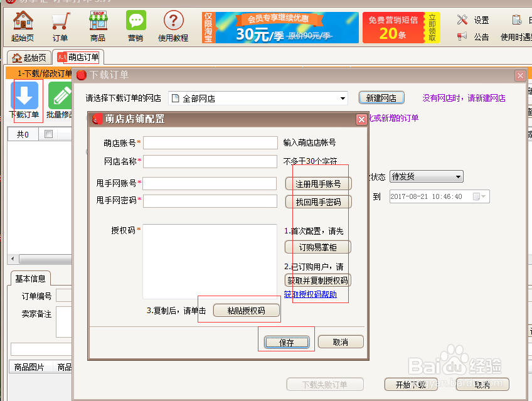
Task: Click the 粘贴授权码 button
Action: pyautogui.click(x=247, y=311)
